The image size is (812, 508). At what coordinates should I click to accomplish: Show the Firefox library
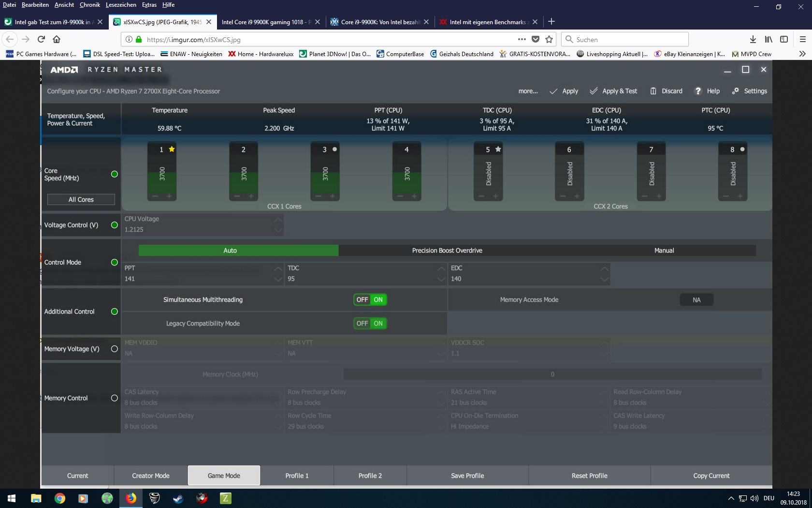(x=768, y=39)
